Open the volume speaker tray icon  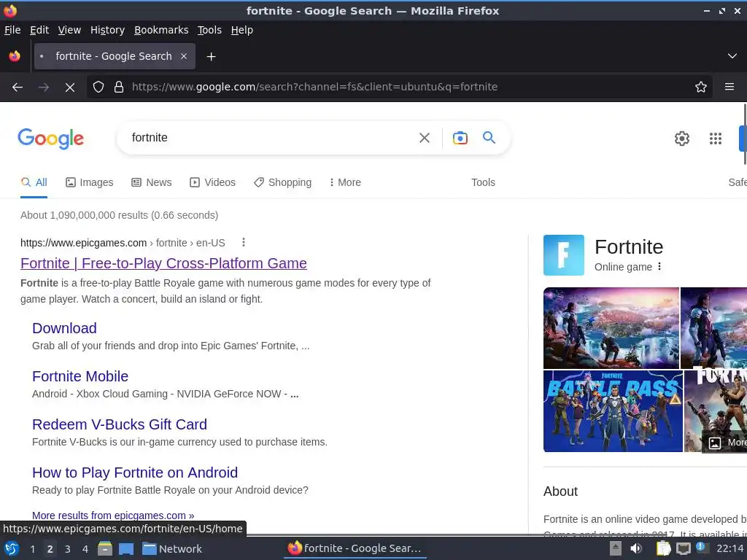[x=636, y=548]
